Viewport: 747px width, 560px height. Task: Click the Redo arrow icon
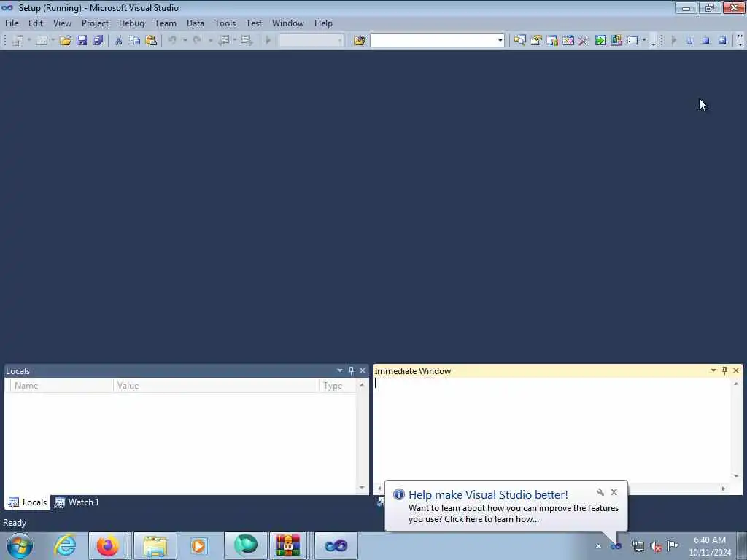197,41
